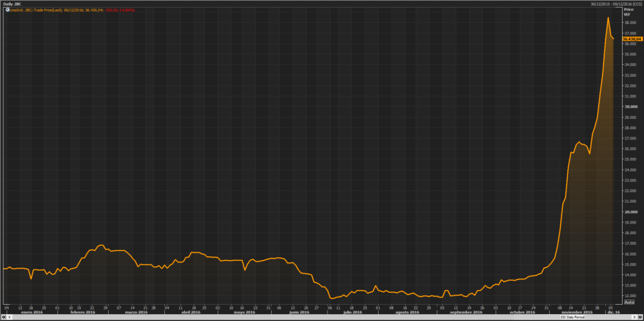Click the dic. 16 month label

[x=614, y=312]
